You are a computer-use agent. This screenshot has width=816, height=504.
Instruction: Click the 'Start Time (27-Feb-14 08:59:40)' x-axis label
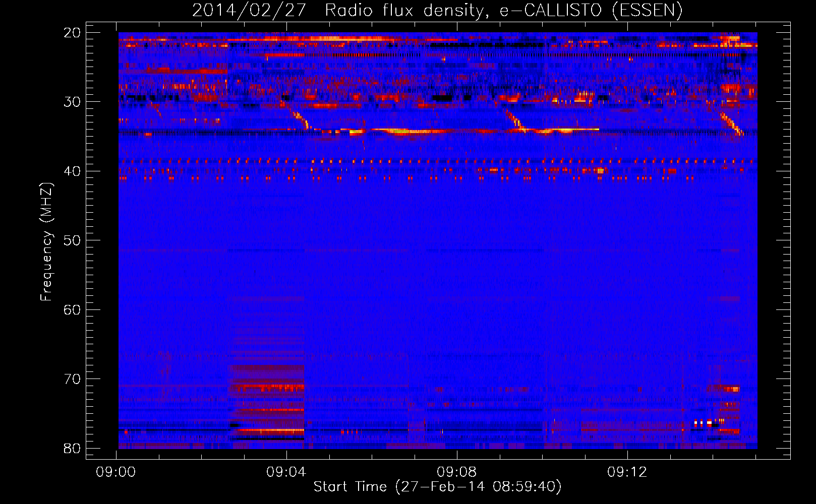click(x=437, y=487)
